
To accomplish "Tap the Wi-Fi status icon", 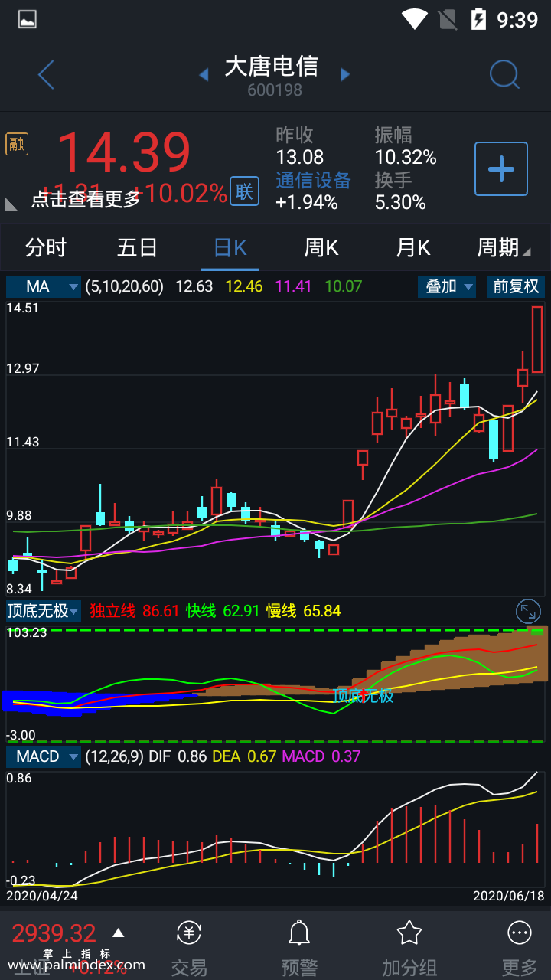I will click(x=414, y=19).
